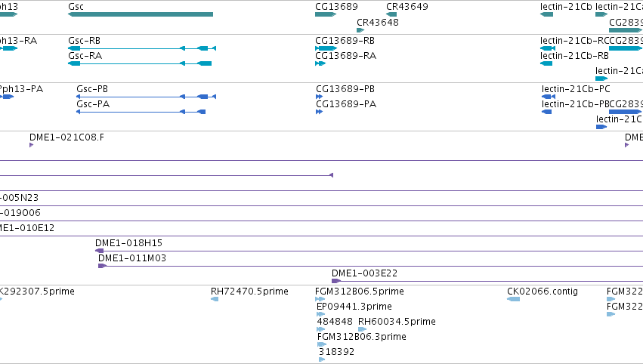The image size is (643, 364).
Task: Click the CK02066.contig feature
Action: 513,299
